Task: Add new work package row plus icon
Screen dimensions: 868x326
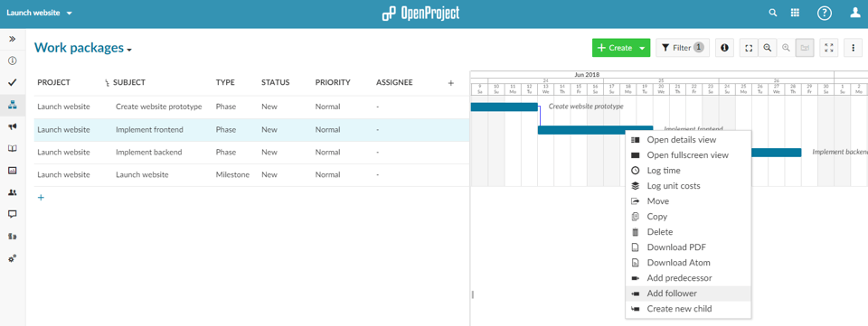Action: [x=41, y=197]
